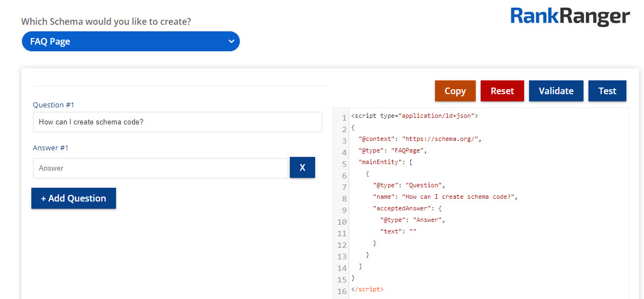Click the empty "text" value on line 11
The height and width of the screenshot is (299, 644).
(x=412, y=231)
